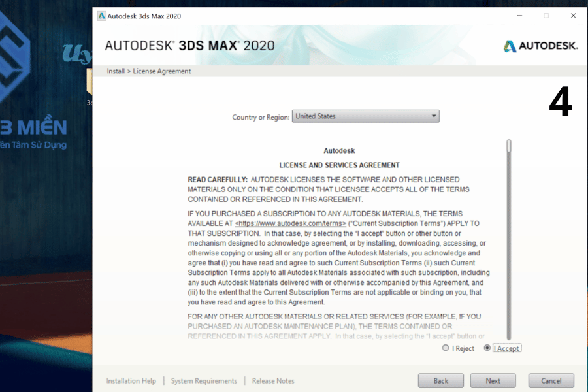This screenshot has height=392, width=588.
Task: Close the Autodesk 3ds Max installer window
Action: 573,16
